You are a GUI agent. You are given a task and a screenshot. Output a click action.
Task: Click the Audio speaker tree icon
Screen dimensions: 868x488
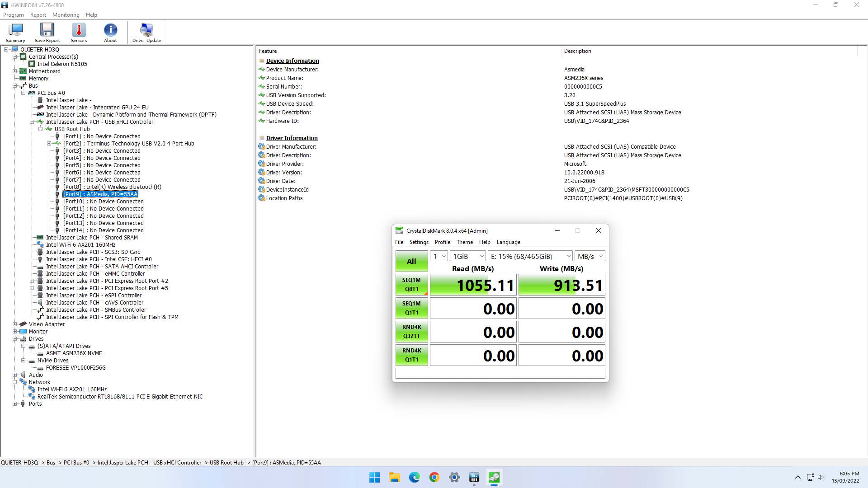[x=23, y=375]
